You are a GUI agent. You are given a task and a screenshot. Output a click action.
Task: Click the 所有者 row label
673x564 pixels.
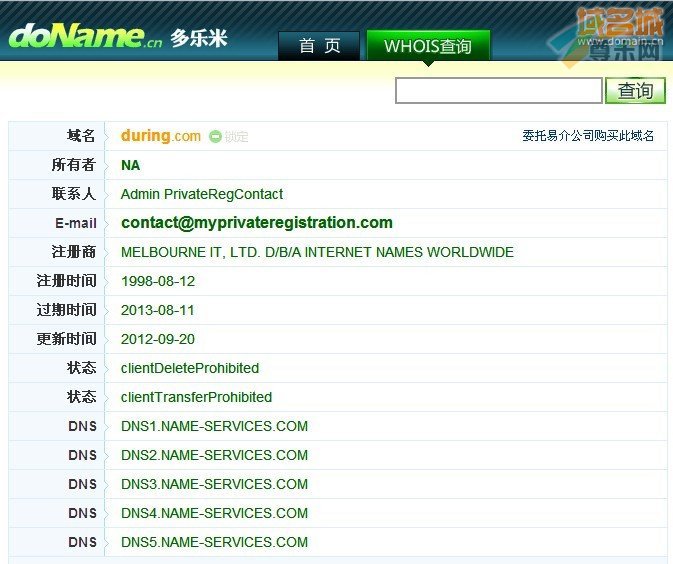(x=73, y=165)
